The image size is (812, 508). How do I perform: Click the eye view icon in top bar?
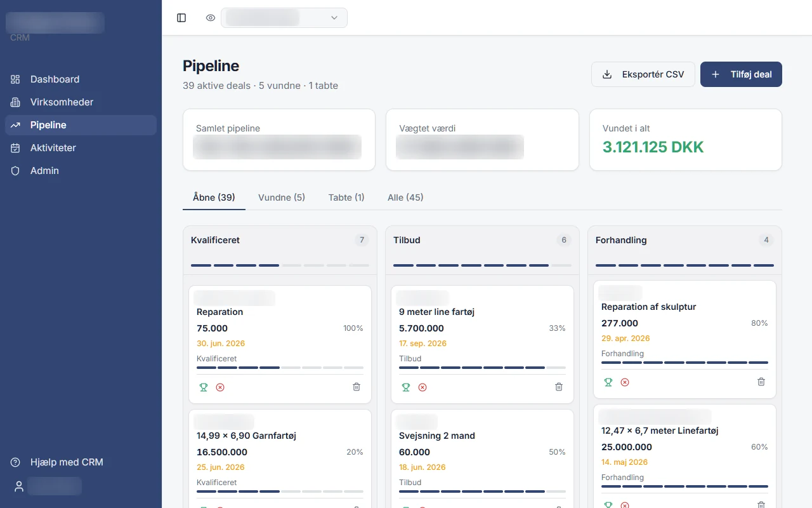211,18
